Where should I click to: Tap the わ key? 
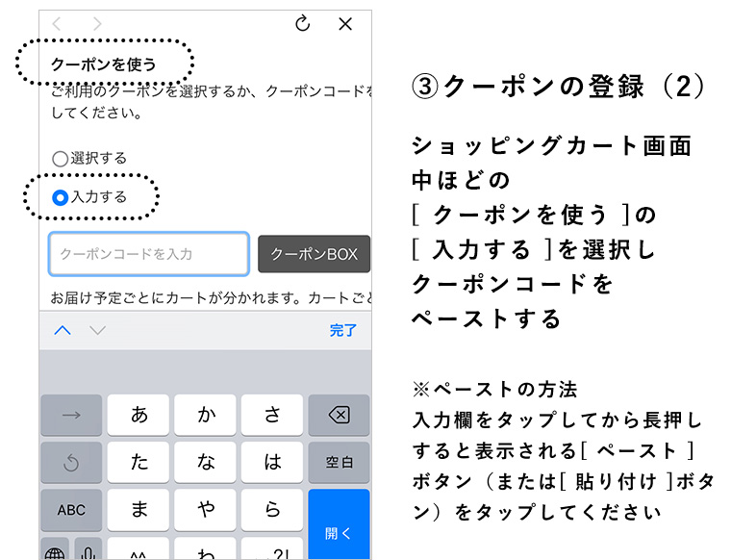pos(205,549)
